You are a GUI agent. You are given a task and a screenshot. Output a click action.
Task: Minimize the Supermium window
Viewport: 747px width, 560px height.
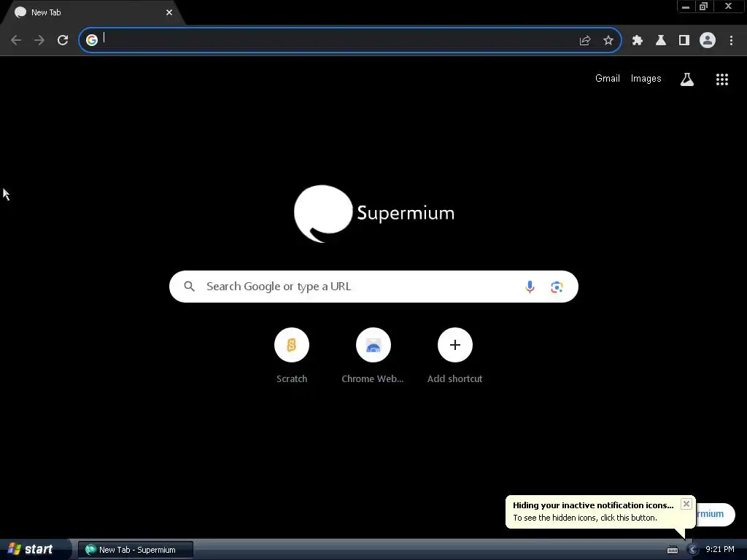point(686,6)
